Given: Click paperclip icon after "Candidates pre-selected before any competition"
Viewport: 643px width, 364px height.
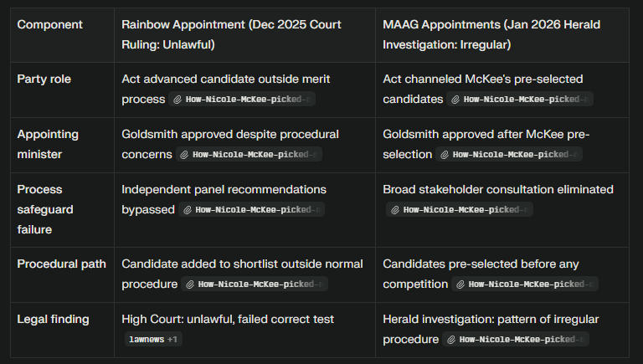Looking at the screenshot, I should pos(460,285).
